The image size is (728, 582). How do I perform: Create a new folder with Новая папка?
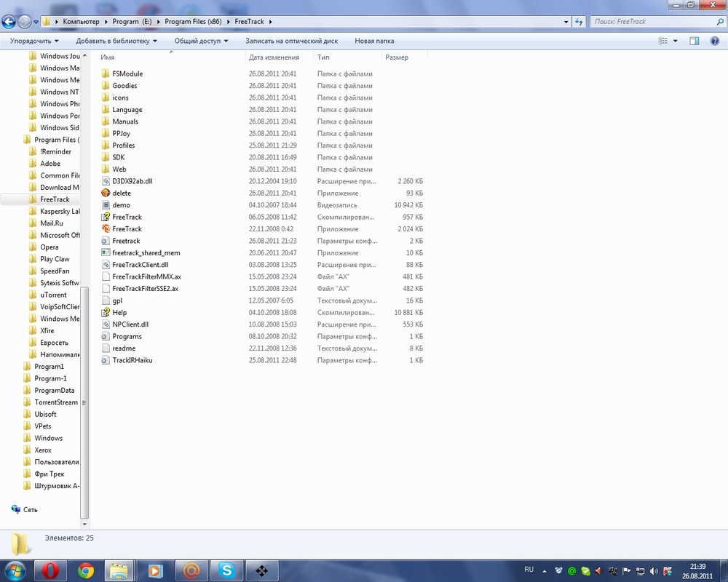(373, 41)
